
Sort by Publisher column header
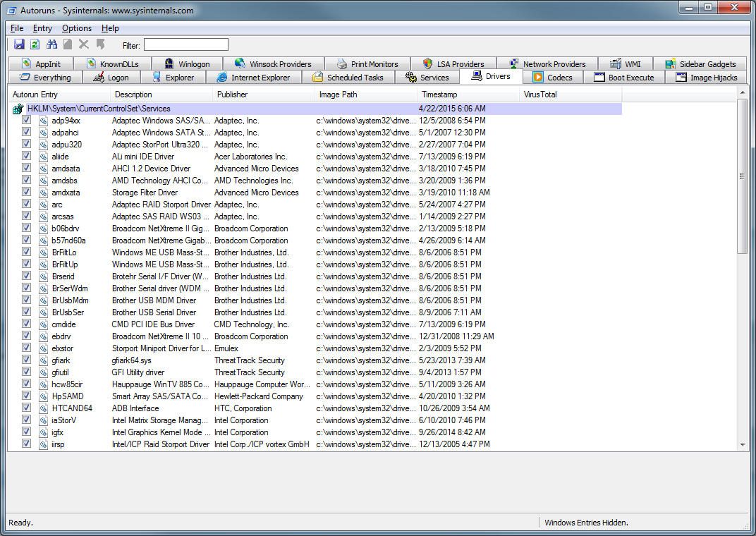[x=263, y=95]
